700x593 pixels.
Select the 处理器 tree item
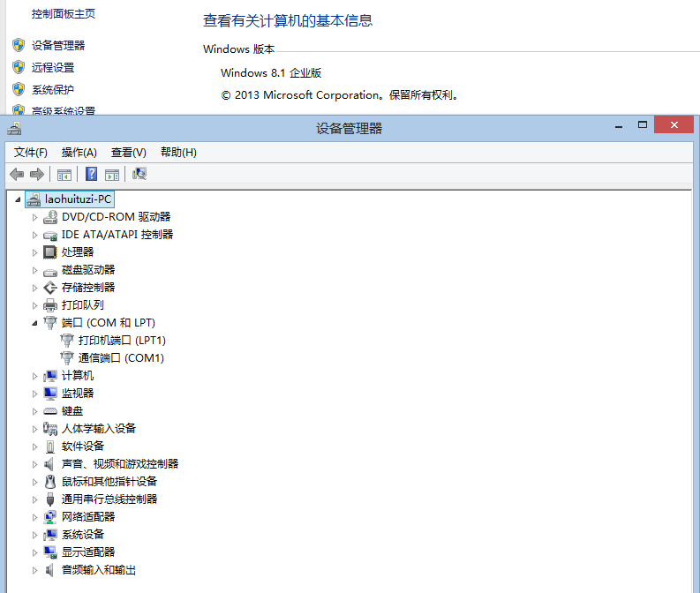(78, 252)
